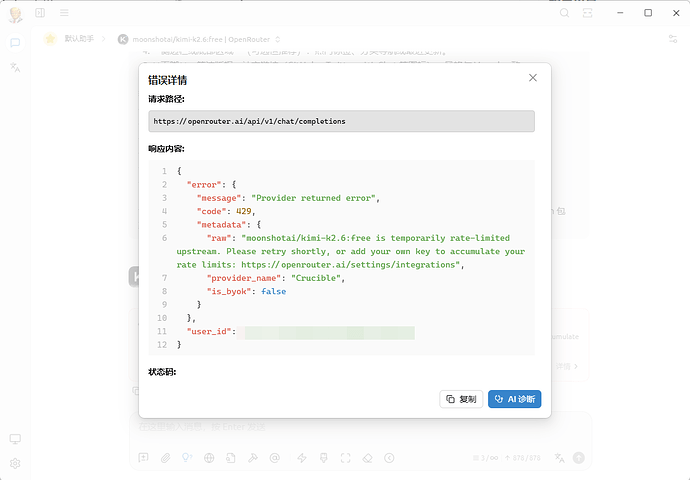The height and width of the screenshot is (480, 690).
Task: Click the openrouter.ai/settings/integrations URL text
Action: (350, 265)
